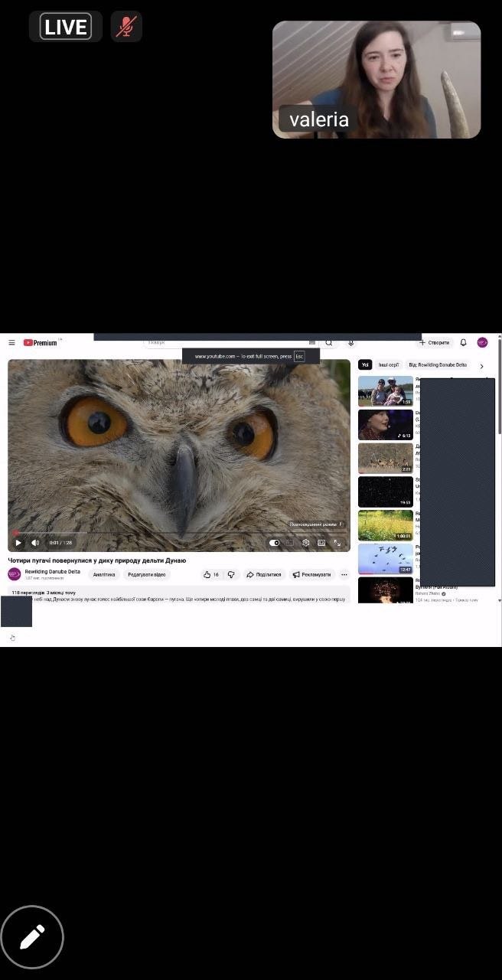The image size is (502, 980).
Task: Toggle the muted microphone icon
Action: coord(125,27)
